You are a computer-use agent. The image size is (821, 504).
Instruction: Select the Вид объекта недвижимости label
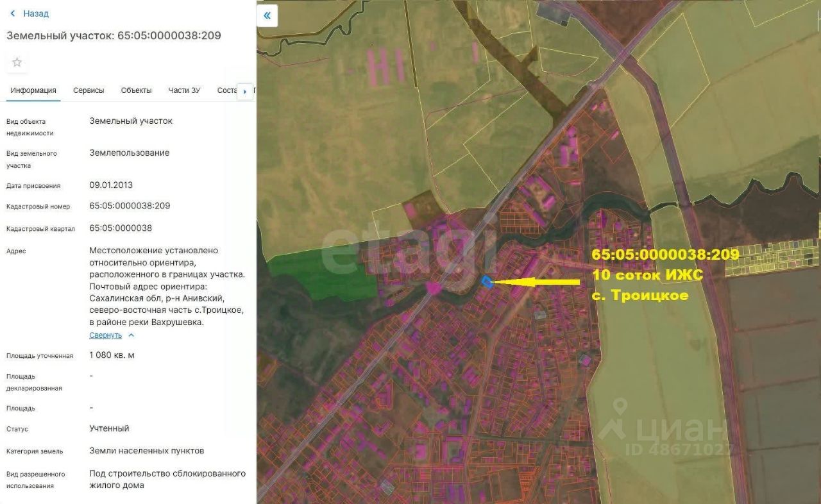click(x=30, y=127)
